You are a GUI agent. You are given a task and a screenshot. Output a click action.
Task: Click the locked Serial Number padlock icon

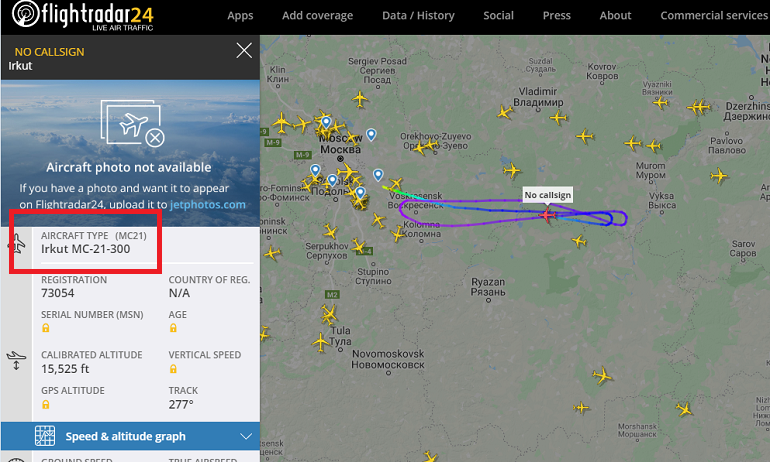pos(46,328)
